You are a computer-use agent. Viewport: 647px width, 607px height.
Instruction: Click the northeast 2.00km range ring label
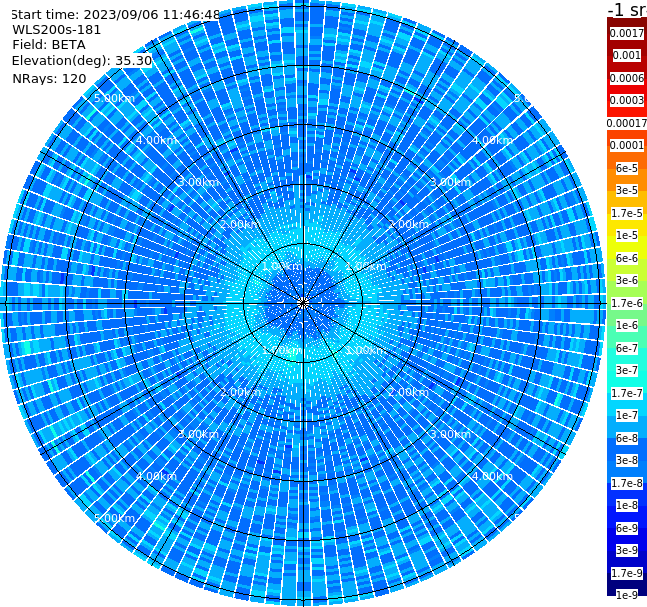(409, 224)
